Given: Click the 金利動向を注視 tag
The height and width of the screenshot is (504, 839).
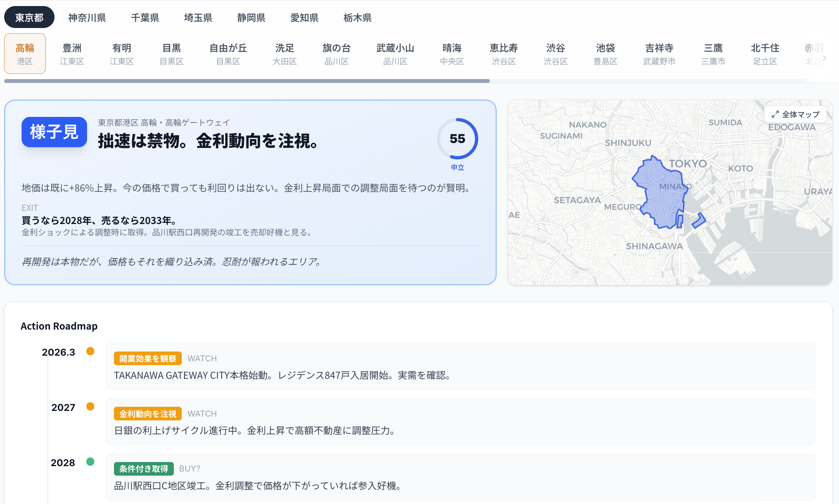Looking at the screenshot, I should coord(148,414).
